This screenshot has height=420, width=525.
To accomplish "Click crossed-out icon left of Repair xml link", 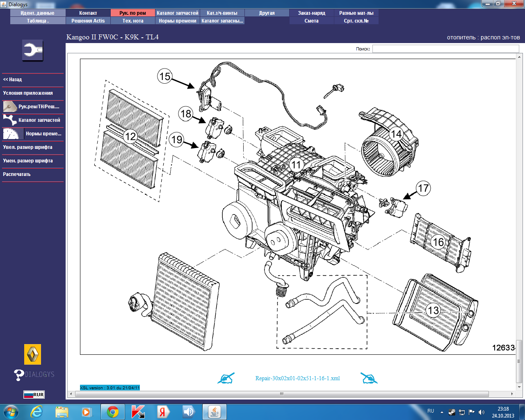I will coord(226,378).
